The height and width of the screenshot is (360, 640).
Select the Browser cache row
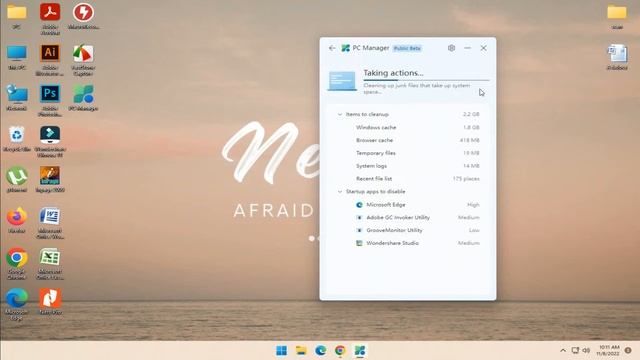pyautogui.click(x=408, y=140)
